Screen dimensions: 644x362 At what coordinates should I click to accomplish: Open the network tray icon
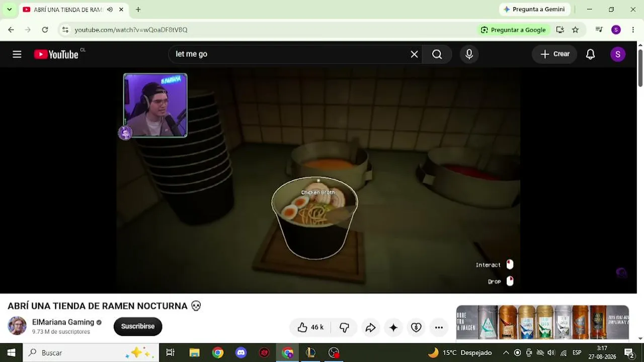tap(563, 352)
